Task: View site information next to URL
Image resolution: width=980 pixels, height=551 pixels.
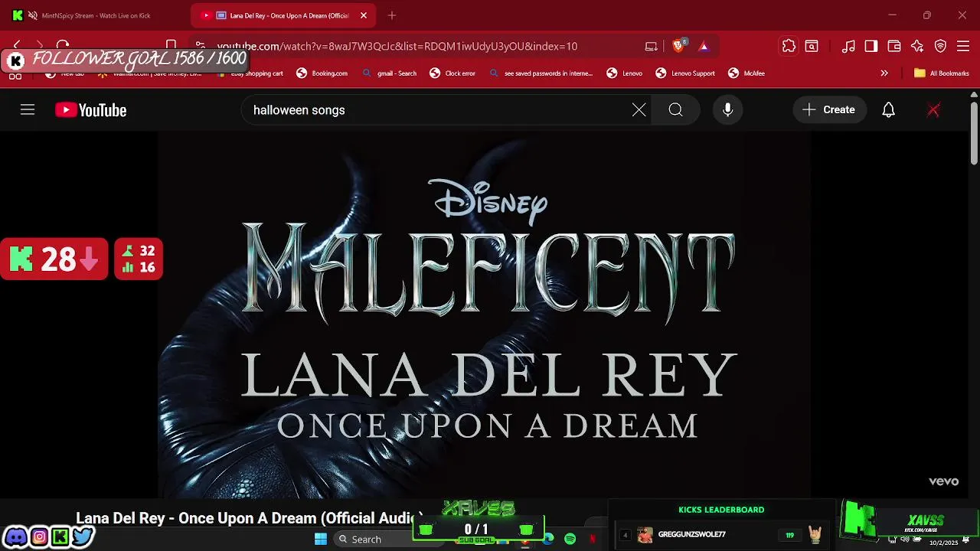Action: pyautogui.click(x=201, y=46)
